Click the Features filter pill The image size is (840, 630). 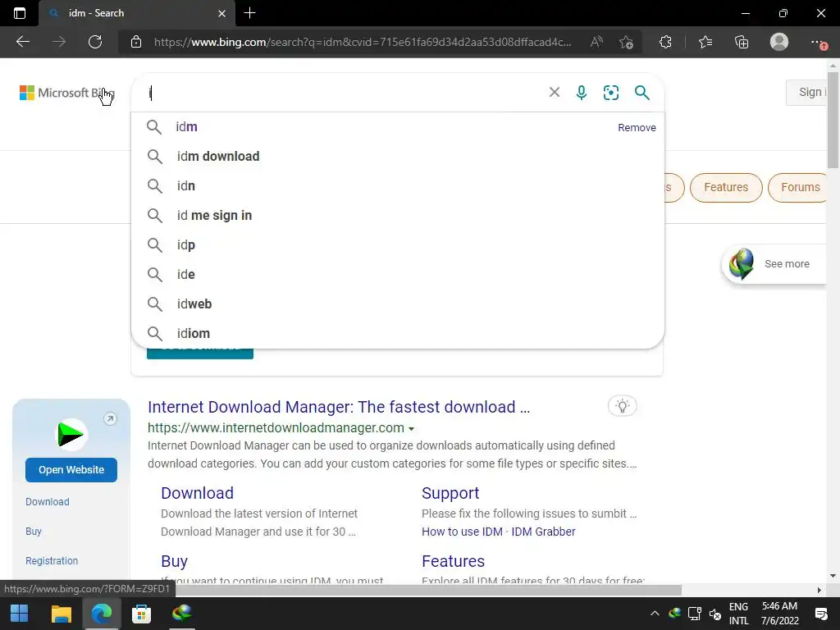tap(726, 188)
